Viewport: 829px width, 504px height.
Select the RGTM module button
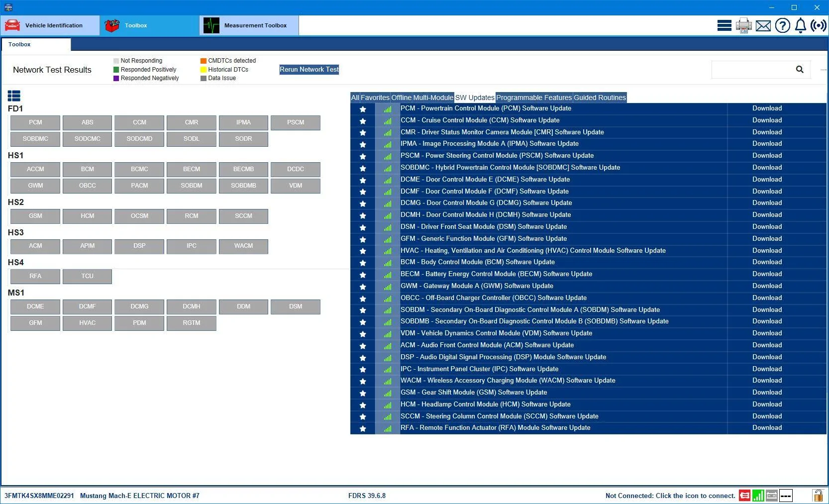[x=192, y=323]
